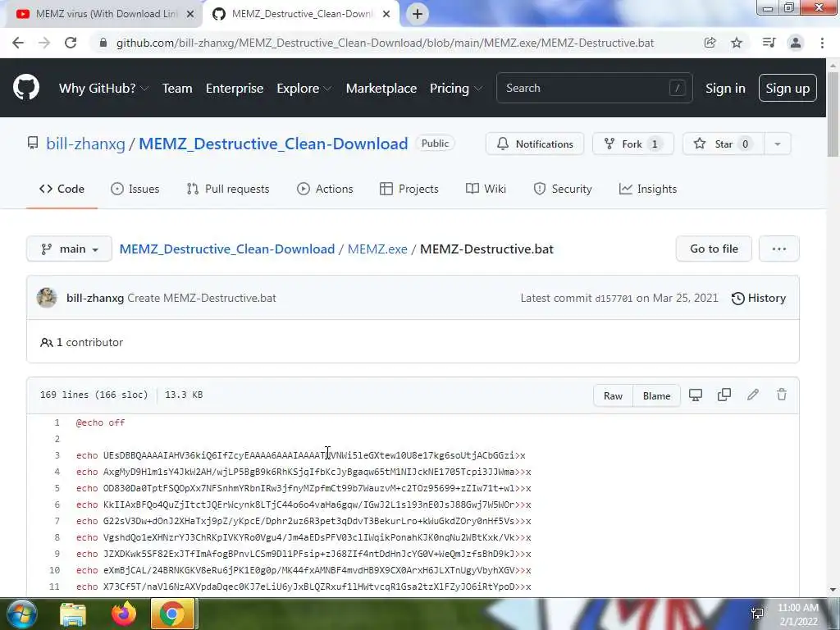
Task: Click the Sign up button
Action: (787, 88)
